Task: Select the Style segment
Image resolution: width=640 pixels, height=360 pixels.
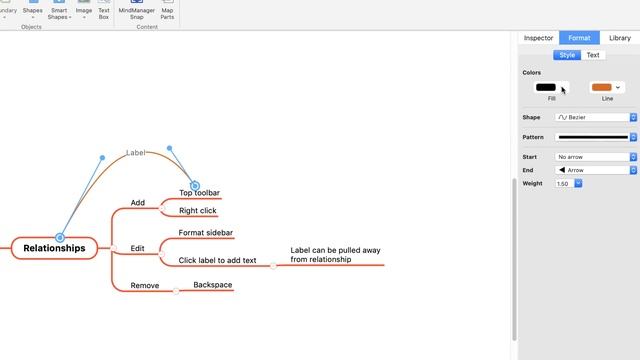Action: click(567, 55)
